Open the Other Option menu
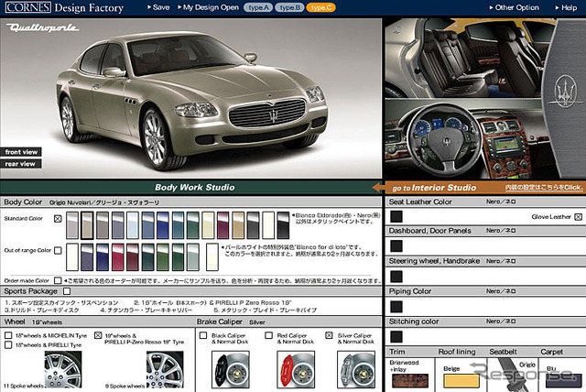Screen dimensions: 586x392 [x=515, y=7]
